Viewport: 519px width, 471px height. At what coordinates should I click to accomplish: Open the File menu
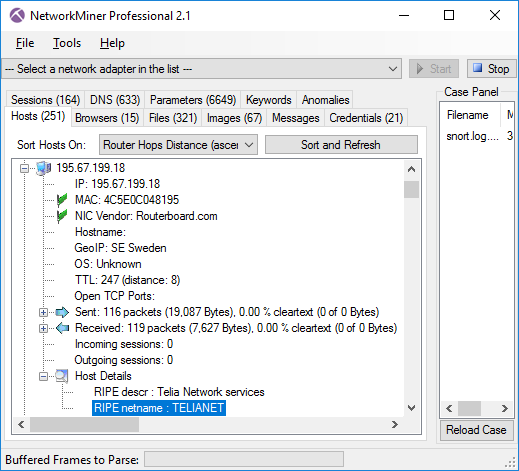pos(25,43)
